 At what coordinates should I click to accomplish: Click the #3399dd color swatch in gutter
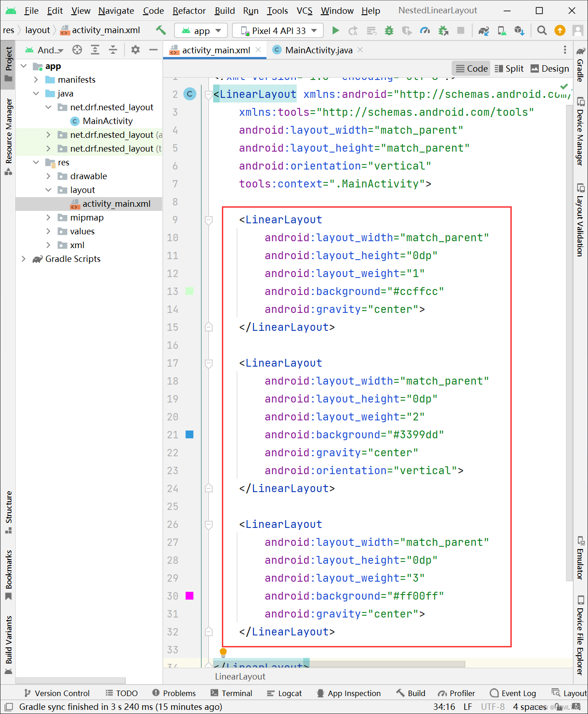tap(189, 435)
